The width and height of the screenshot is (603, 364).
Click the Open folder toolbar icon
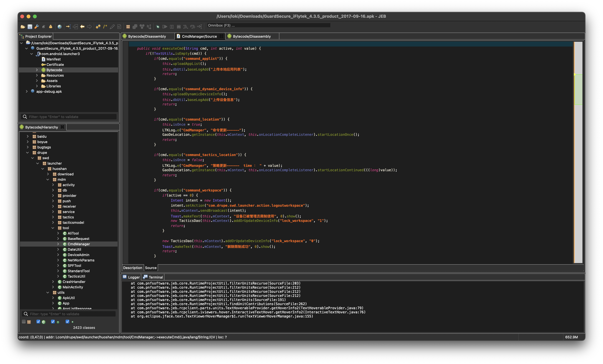(23, 27)
